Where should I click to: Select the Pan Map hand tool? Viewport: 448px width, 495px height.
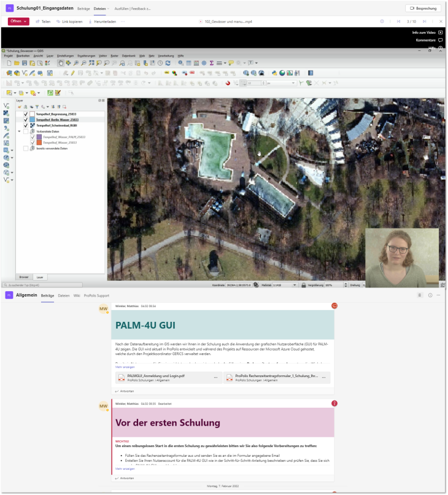(x=61, y=63)
